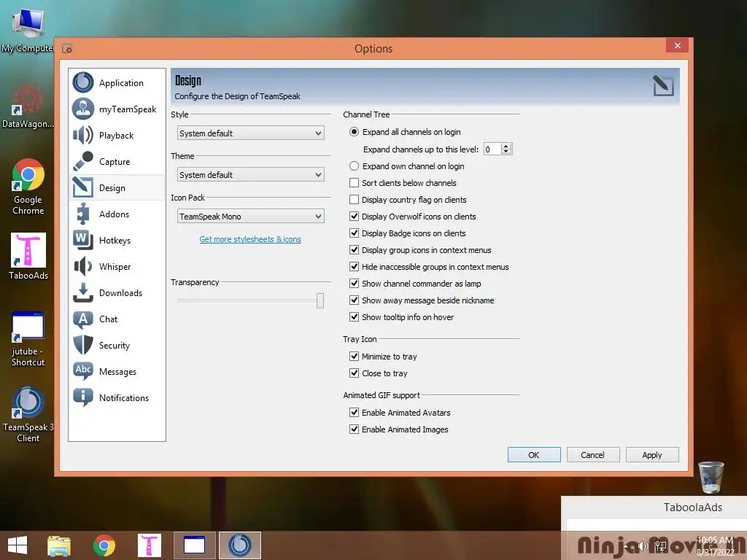Screen dimensions: 747x560
Task: Toggle Show channel commander as lamp
Action: pos(354,284)
